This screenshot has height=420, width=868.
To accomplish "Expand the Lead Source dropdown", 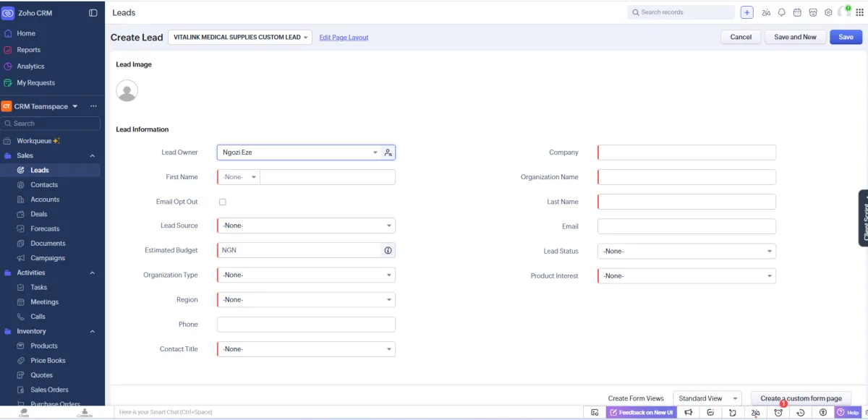I will click(x=306, y=226).
